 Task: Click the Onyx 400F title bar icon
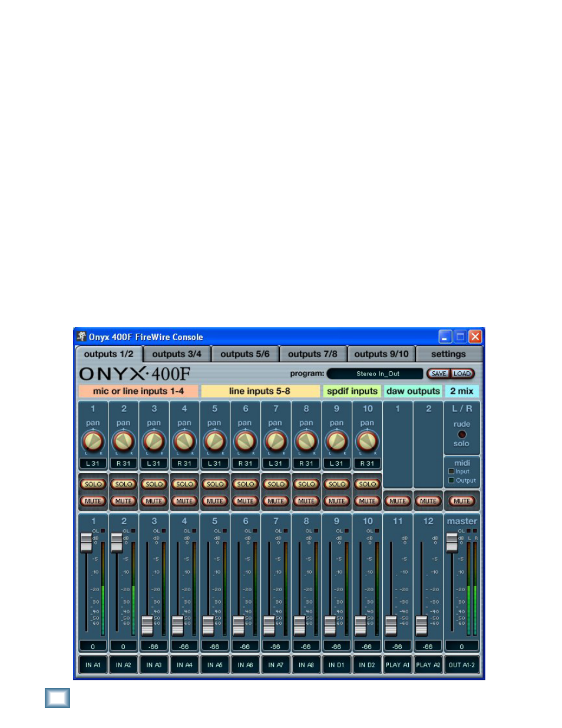pyautogui.click(x=81, y=337)
